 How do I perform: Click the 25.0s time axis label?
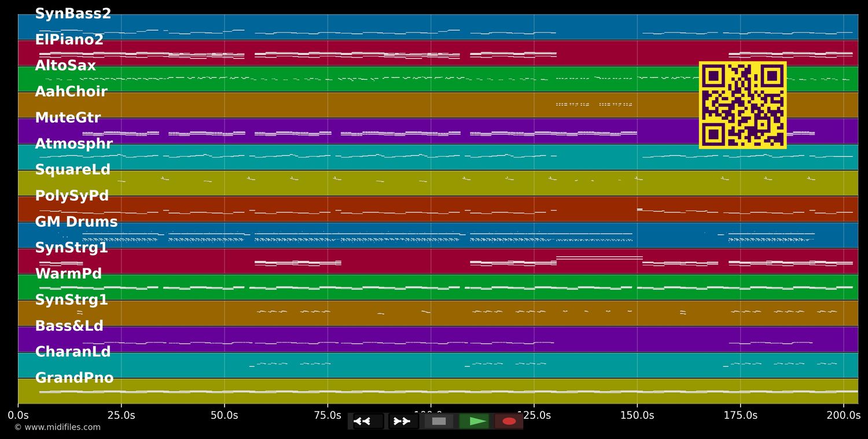click(x=121, y=415)
